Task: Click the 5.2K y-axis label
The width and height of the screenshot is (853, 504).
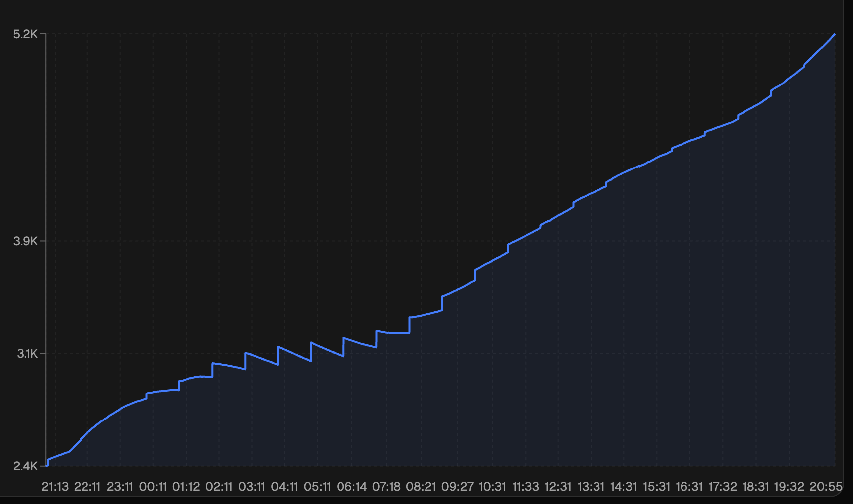Action: [x=25, y=34]
